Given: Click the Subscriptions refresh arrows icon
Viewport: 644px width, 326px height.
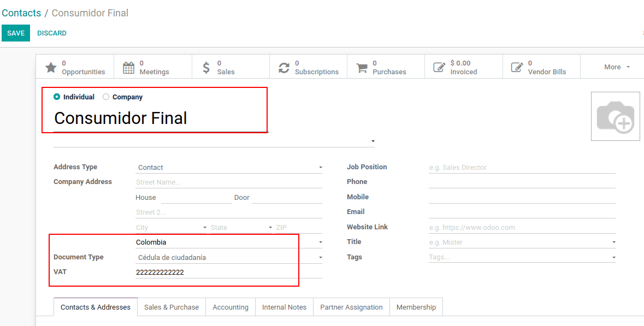Looking at the screenshot, I should tap(284, 67).
